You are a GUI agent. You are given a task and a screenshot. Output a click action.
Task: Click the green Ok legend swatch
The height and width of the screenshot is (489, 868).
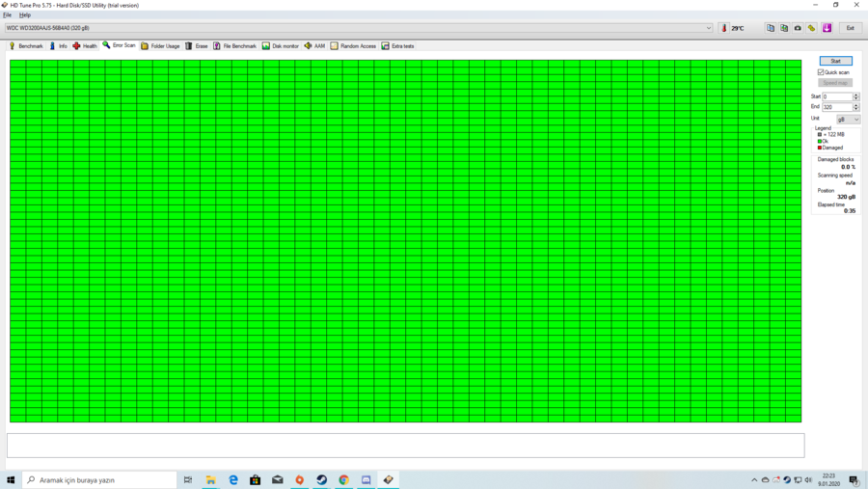[x=820, y=141]
